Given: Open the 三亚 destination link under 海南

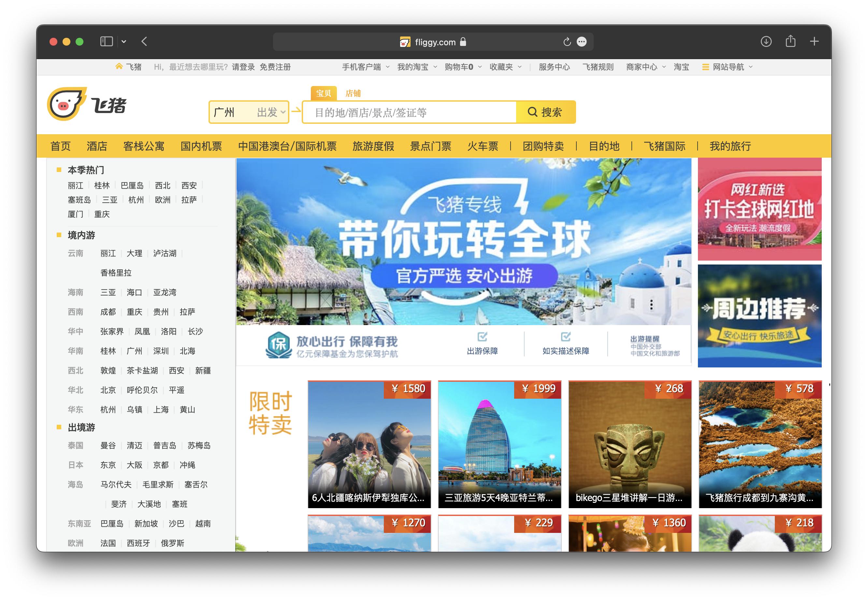Looking at the screenshot, I should click(108, 292).
